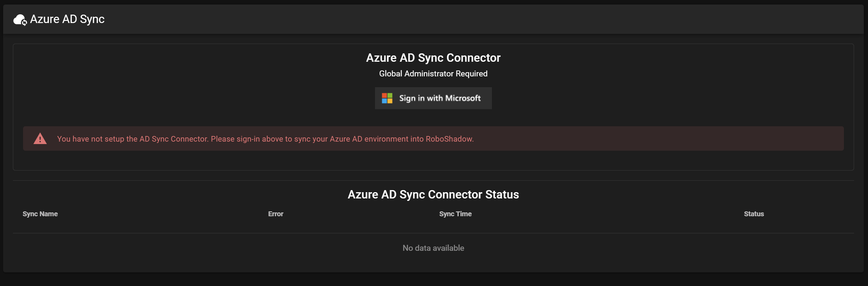Click the cloud sync icon in header
The image size is (868, 286).
tap(20, 20)
